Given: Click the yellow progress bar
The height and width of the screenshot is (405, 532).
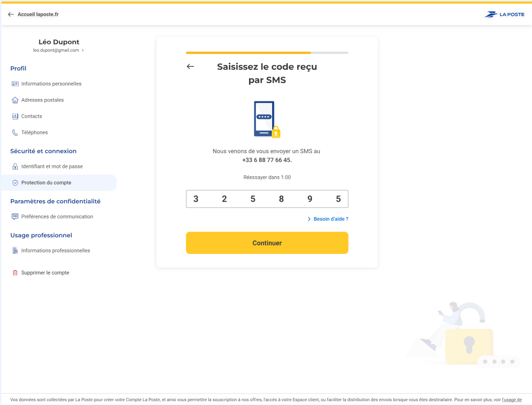Looking at the screenshot, I should tap(248, 53).
